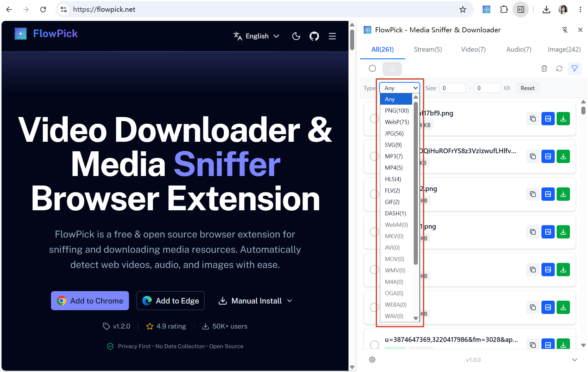Expand the Manual Install dropdown

coord(255,301)
